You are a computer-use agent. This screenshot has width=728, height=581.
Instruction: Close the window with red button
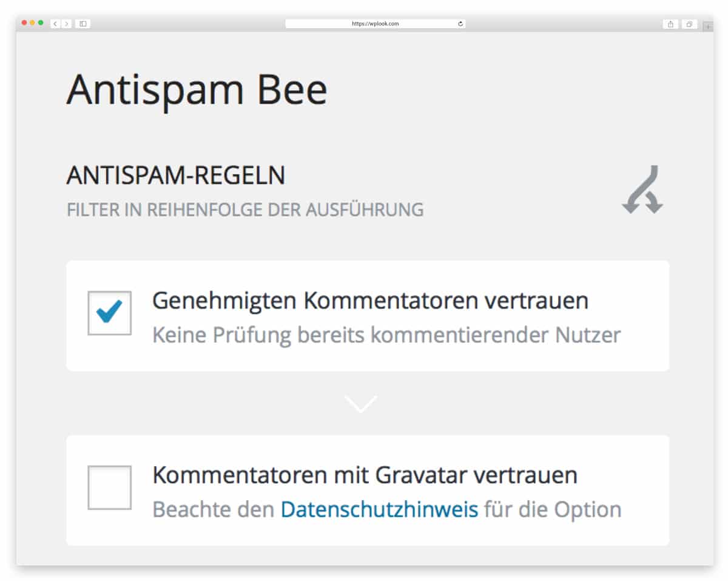(24, 22)
